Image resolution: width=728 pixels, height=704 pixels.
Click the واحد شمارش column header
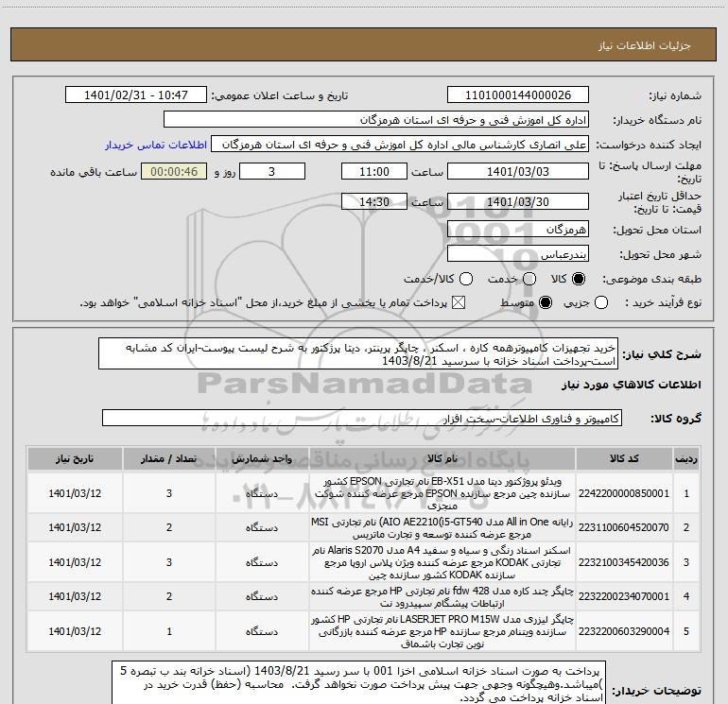point(262,459)
